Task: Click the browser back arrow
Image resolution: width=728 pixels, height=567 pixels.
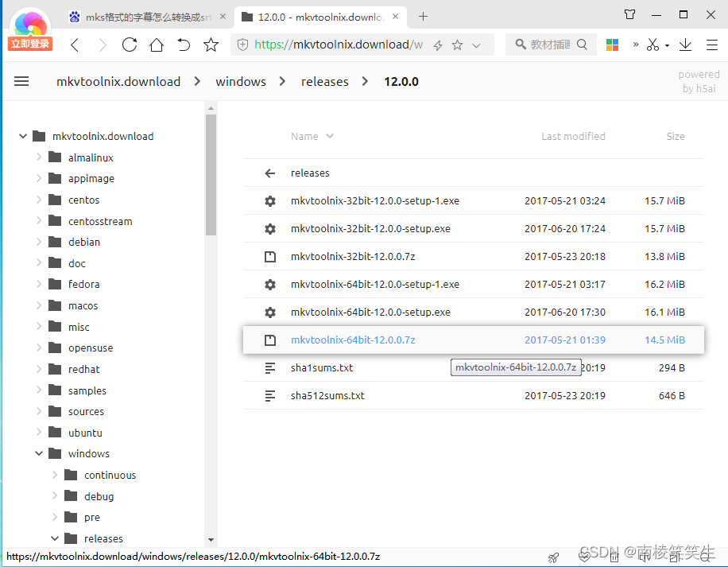Action: (x=75, y=45)
